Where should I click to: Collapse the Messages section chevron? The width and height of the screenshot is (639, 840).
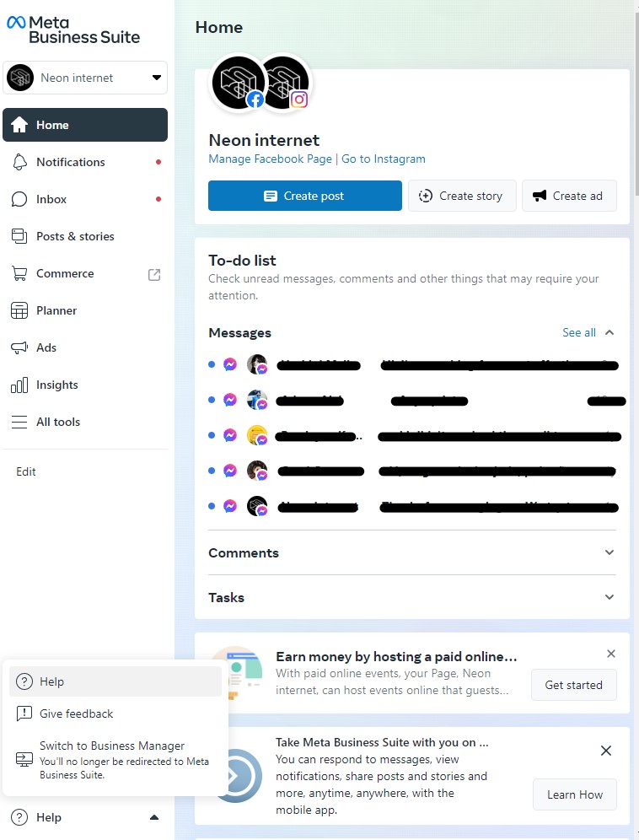click(609, 332)
